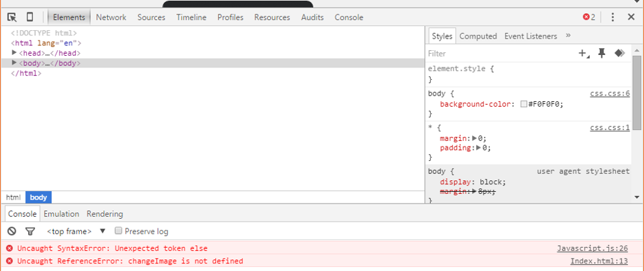Image resolution: width=644 pixels, height=271 pixels.
Task: Select the html lang="en" node
Action: point(46,43)
